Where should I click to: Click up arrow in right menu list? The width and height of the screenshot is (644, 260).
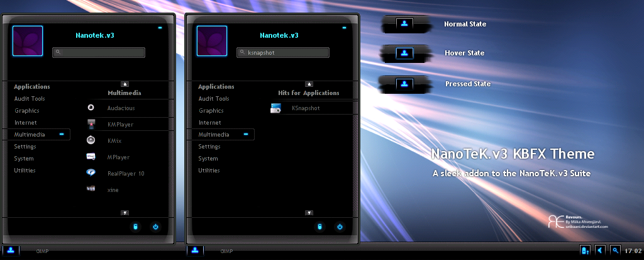(309, 84)
